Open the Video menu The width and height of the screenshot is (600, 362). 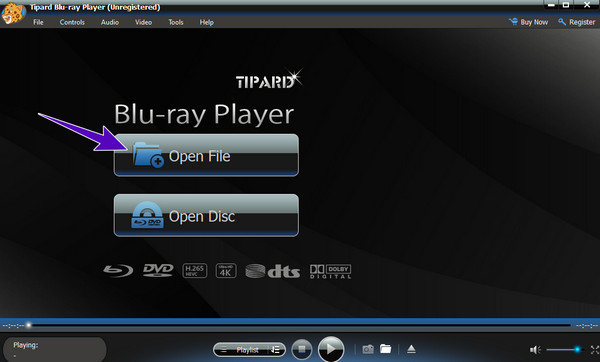(x=143, y=22)
